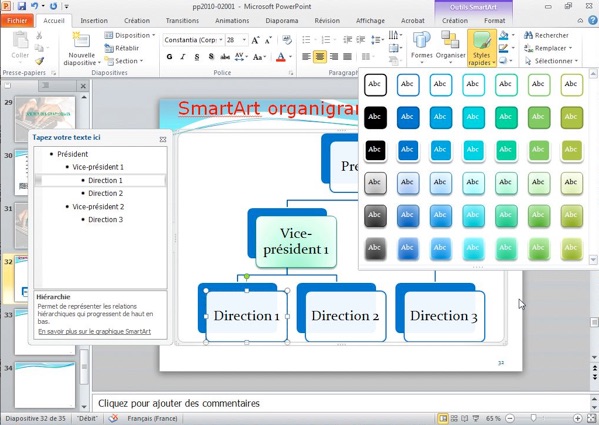Click zoom out minus button

click(510, 419)
